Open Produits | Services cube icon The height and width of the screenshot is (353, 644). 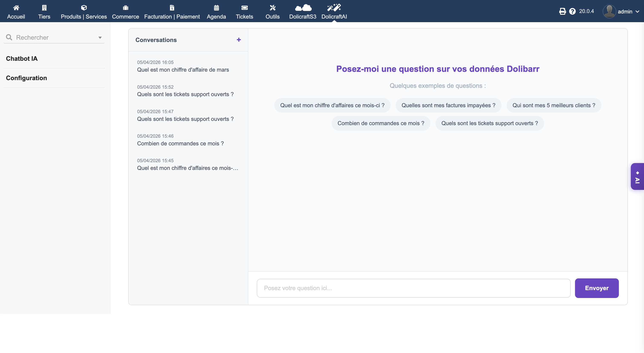(84, 8)
